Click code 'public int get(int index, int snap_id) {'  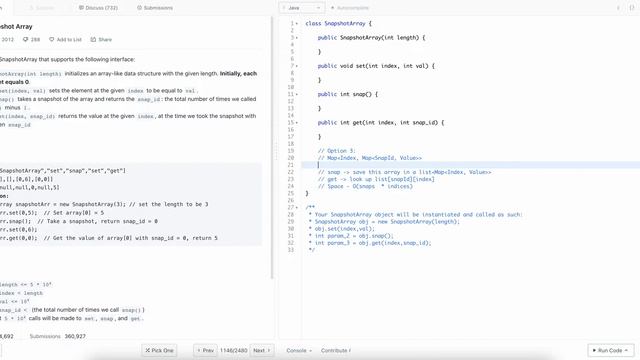pyautogui.click(x=381, y=122)
